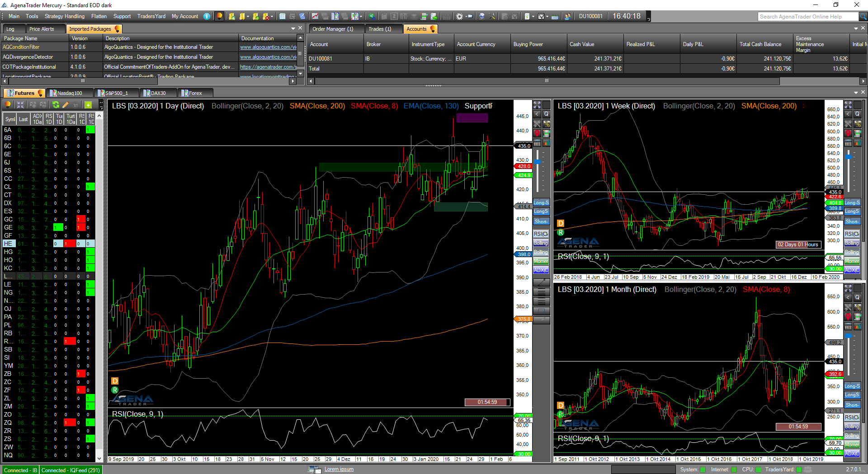Toggle Momentum indicator in monthly chart sidebar
868x474 pixels.
852,445
